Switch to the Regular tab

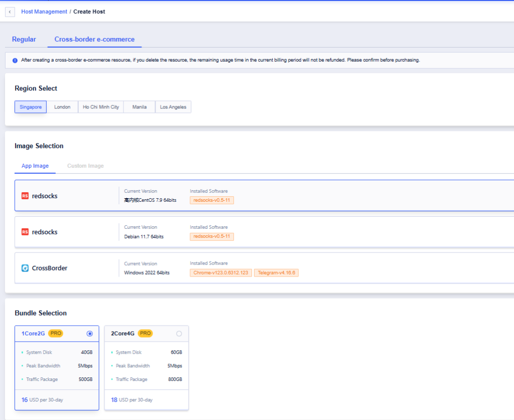24,39
